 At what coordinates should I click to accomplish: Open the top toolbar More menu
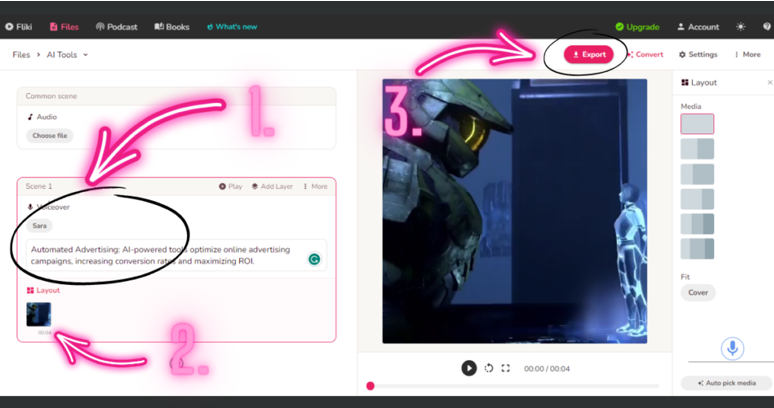pos(747,54)
